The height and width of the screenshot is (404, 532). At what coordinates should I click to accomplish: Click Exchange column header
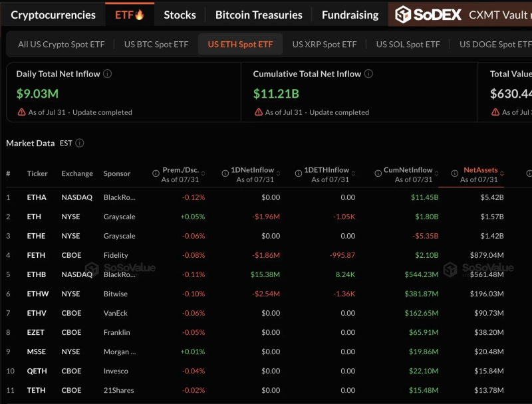point(77,173)
